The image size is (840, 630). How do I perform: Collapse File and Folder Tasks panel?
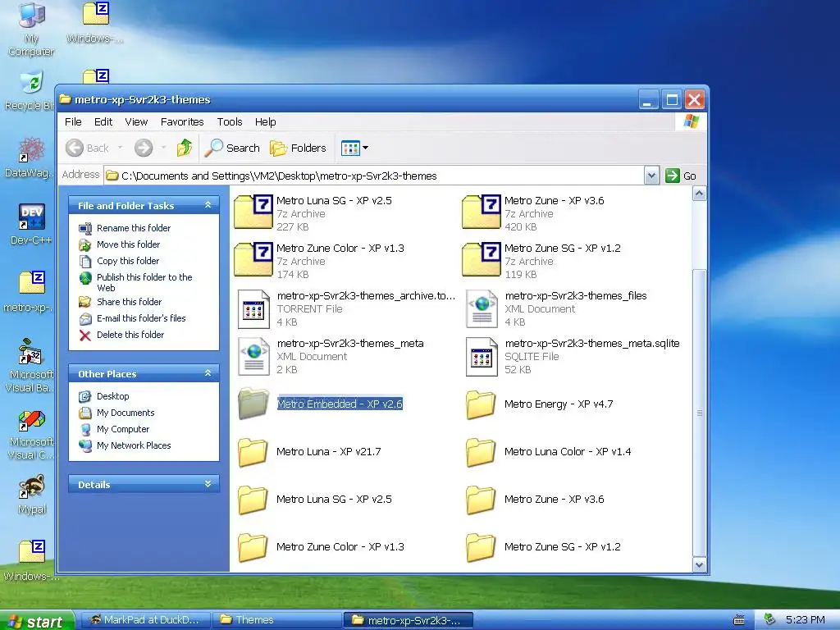pos(208,205)
